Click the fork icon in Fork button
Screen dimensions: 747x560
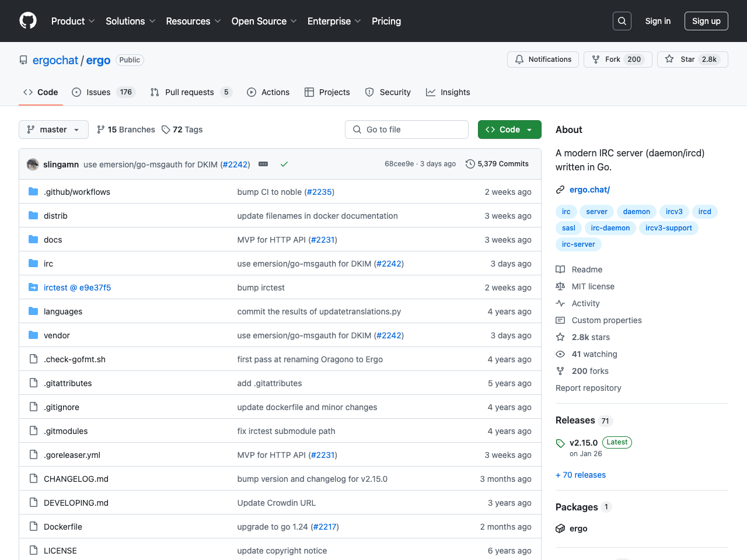point(596,60)
